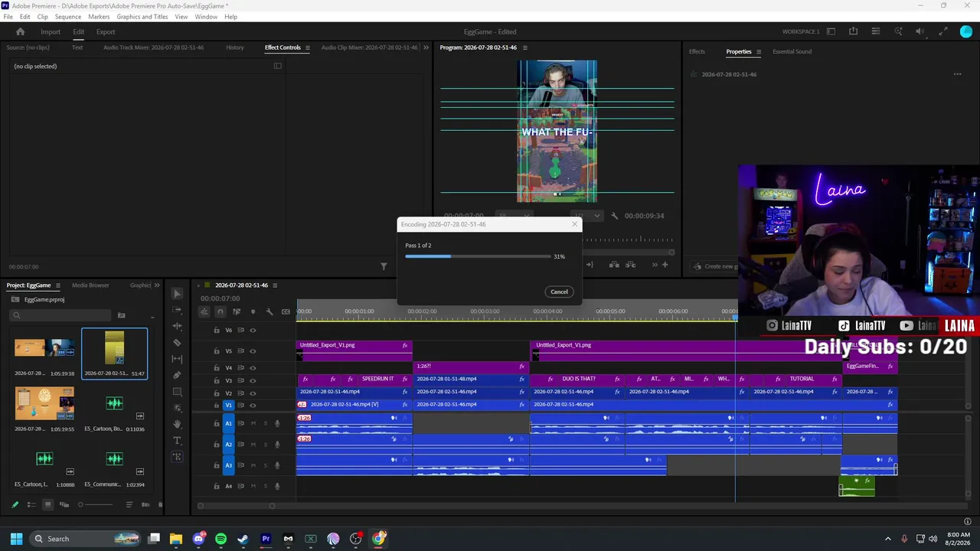Open timeline display settings wrench
The height and width of the screenshot is (551, 980).
pyautogui.click(x=269, y=311)
